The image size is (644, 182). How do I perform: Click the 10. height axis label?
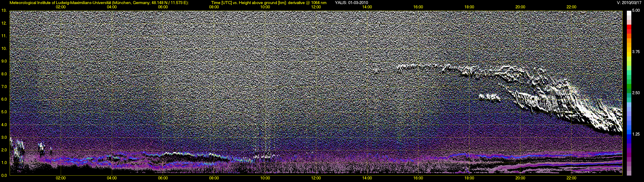click(4, 48)
